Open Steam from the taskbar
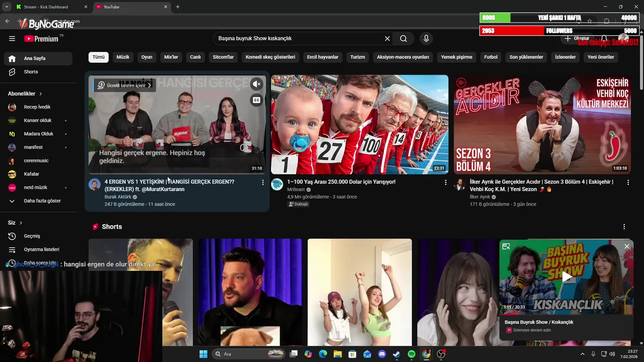 point(396,354)
